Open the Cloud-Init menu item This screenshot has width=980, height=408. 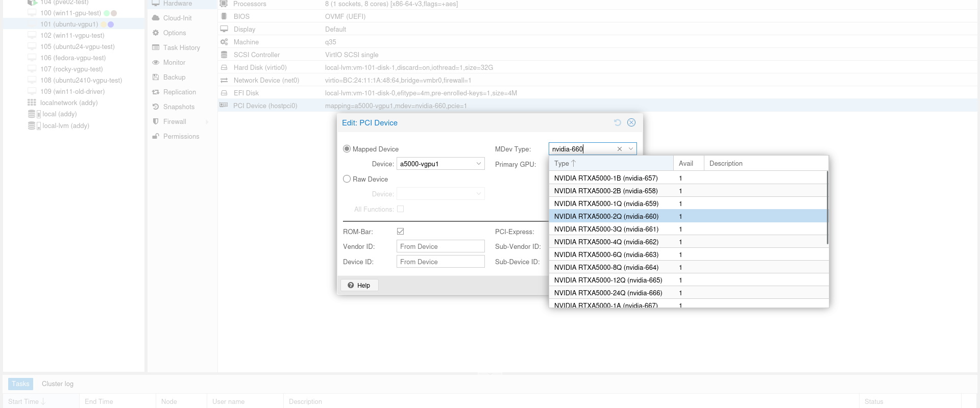coord(182,18)
